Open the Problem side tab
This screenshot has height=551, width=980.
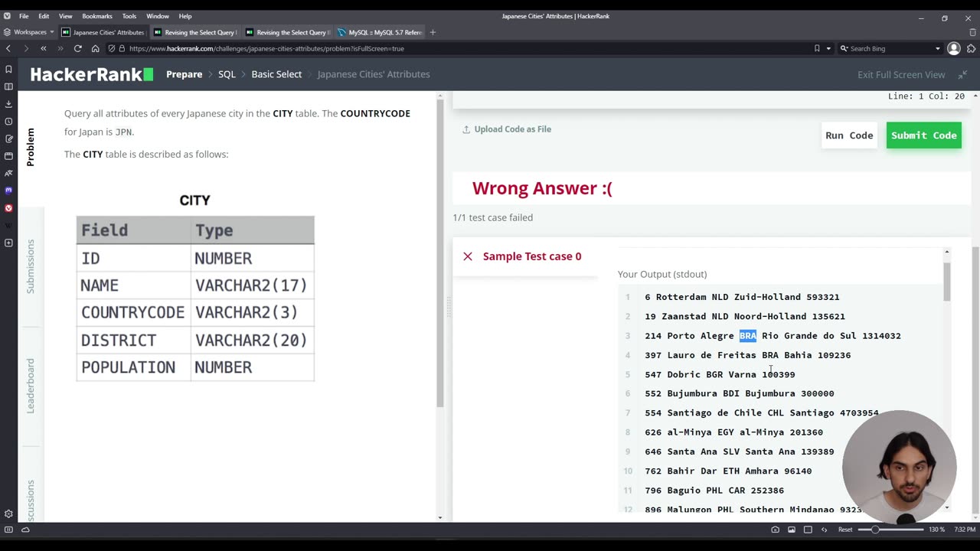[x=31, y=147]
